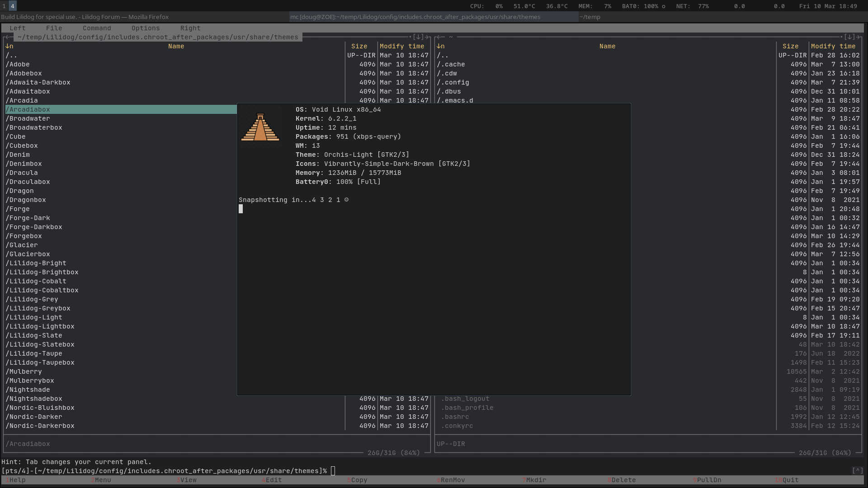Open right panel directory history list
The width and height of the screenshot is (868, 488).
pyautogui.click(x=849, y=37)
